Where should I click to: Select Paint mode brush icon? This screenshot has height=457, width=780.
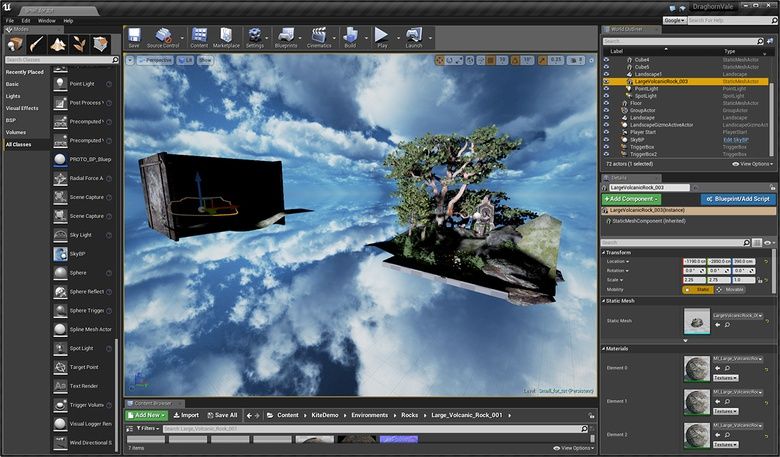(36, 45)
